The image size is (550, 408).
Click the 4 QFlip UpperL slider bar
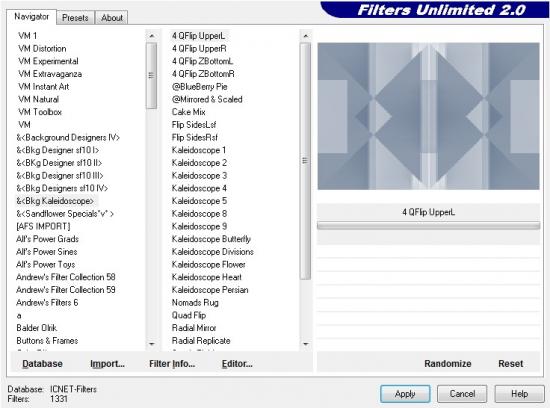pos(428,226)
